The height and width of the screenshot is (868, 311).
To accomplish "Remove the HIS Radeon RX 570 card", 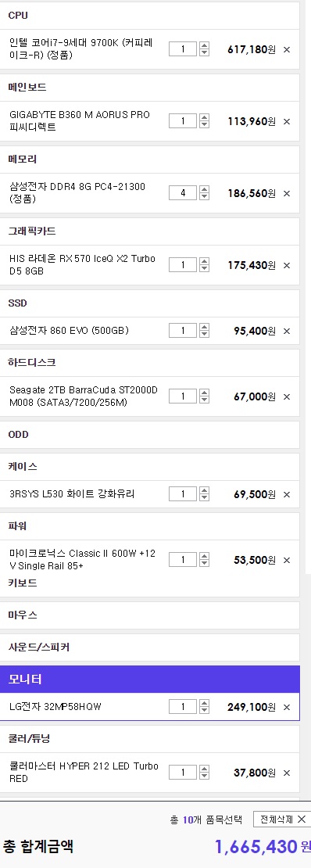I will coord(287,266).
